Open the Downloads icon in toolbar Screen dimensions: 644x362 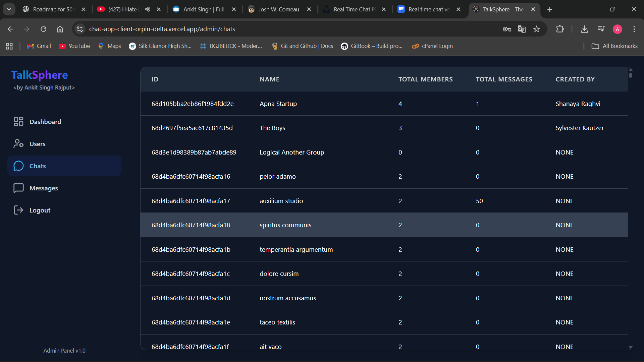(x=584, y=29)
